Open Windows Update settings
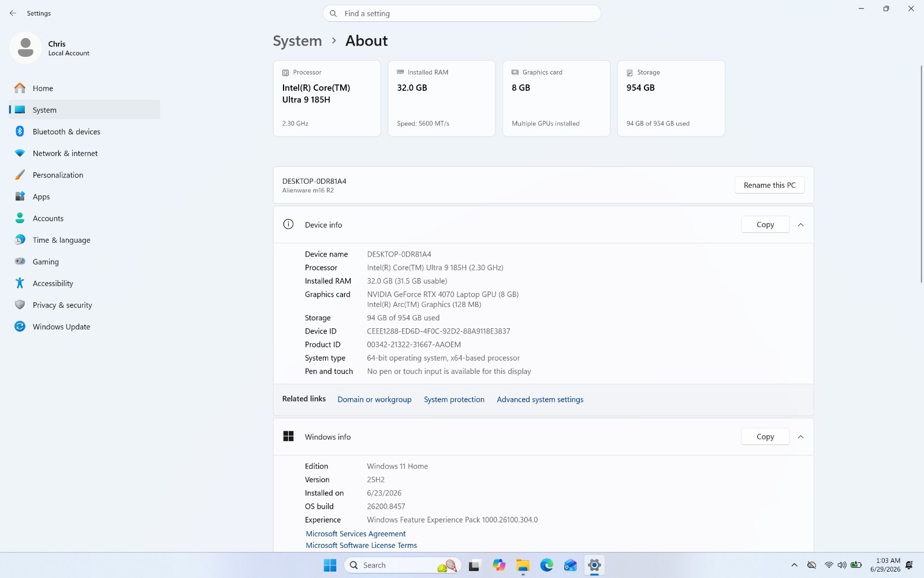This screenshot has width=924, height=578. [x=85, y=327]
